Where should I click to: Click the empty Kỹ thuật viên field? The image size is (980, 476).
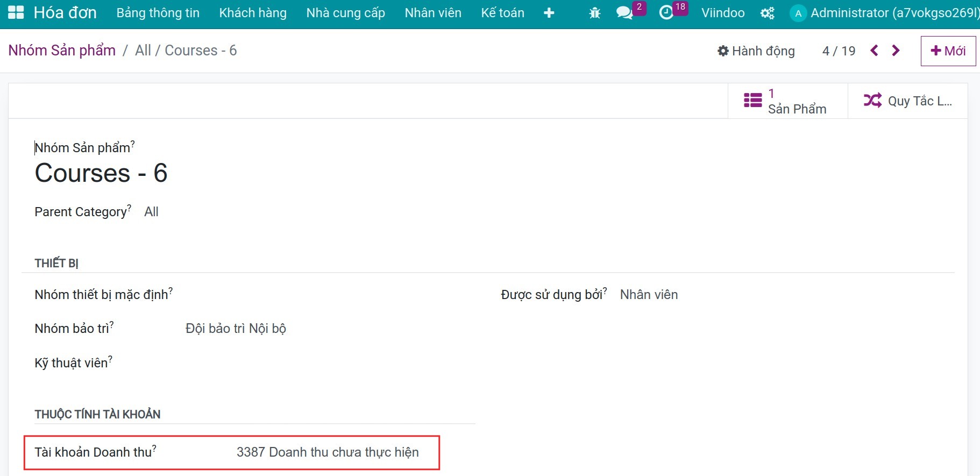330,363
